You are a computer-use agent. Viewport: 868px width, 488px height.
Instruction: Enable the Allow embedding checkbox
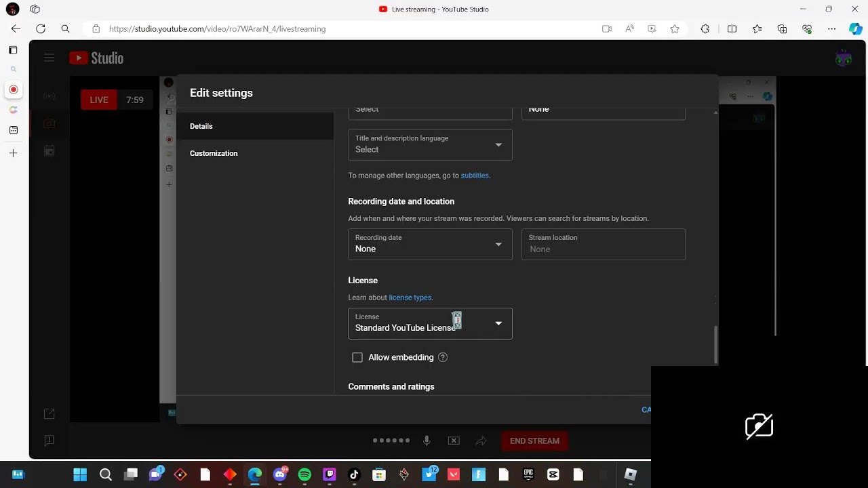[x=357, y=357]
